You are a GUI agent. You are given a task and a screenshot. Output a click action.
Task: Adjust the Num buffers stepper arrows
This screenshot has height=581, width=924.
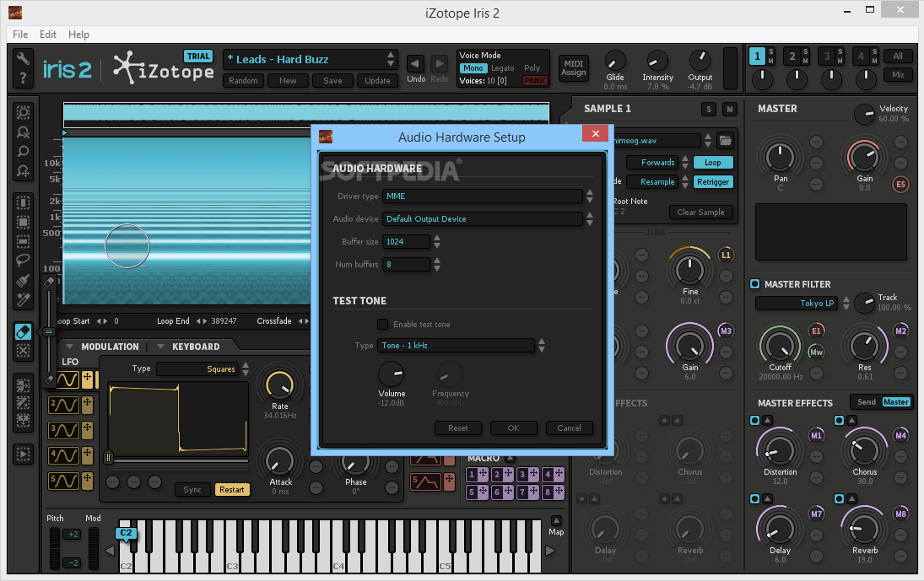(x=436, y=264)
